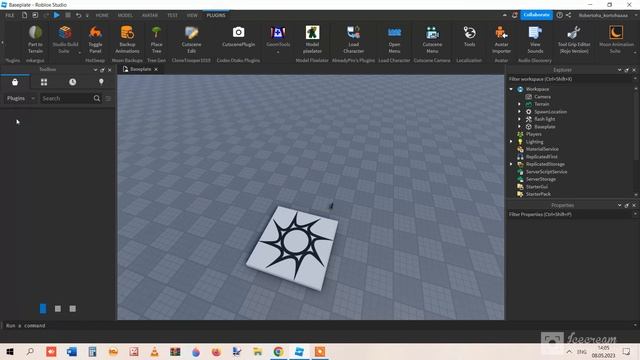
Task: Start playtest with the blue Play button
Action: coord(57,15)
